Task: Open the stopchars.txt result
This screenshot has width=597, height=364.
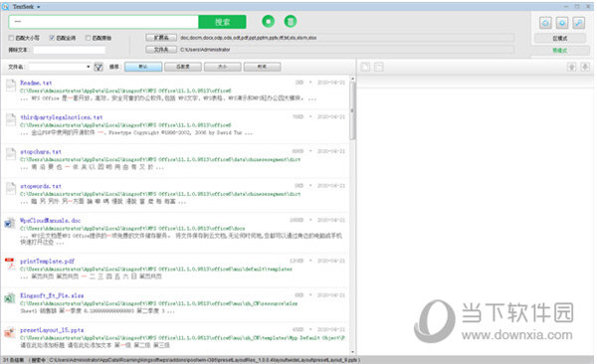Action: coord(41,151)
